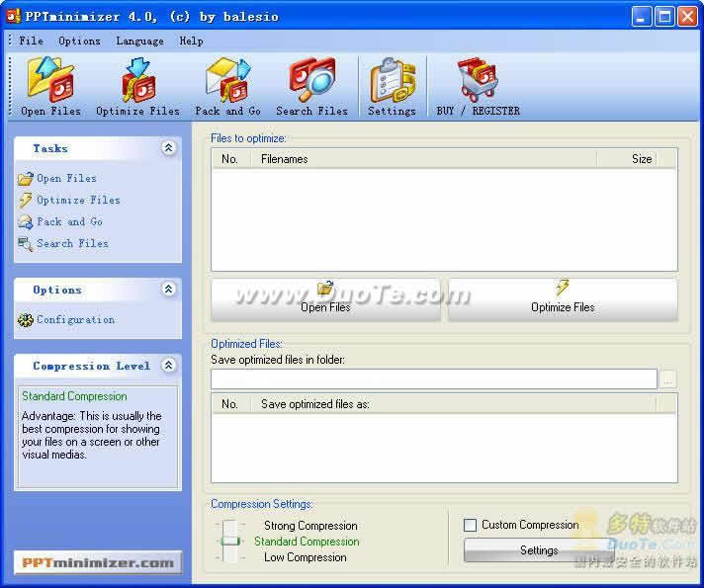This screenshot has width=704, height=588.
Task: Click the Pack and Go task icon
Action: pos(25,221)
